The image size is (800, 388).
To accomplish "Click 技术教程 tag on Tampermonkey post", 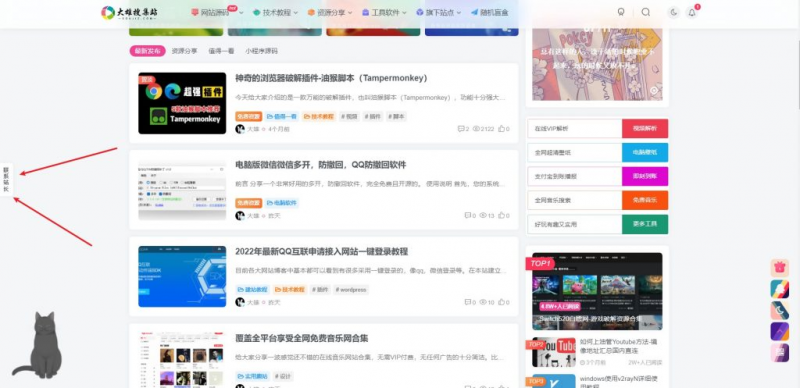I will (319, 116).
